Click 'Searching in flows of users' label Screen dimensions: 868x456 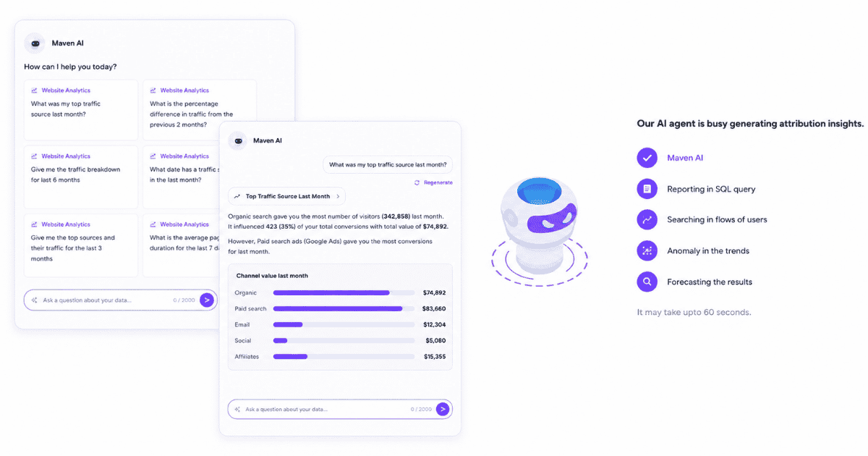tap(717, 219)
